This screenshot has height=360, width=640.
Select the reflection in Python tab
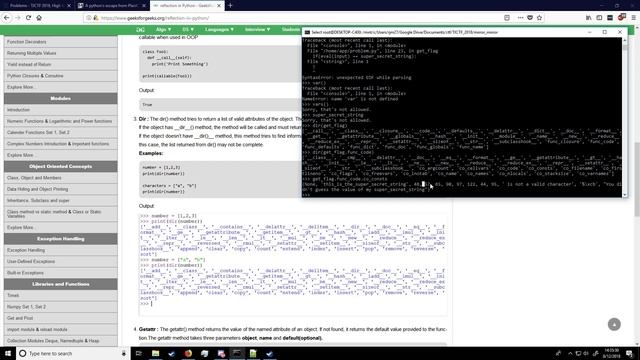(x=187, y=6)
